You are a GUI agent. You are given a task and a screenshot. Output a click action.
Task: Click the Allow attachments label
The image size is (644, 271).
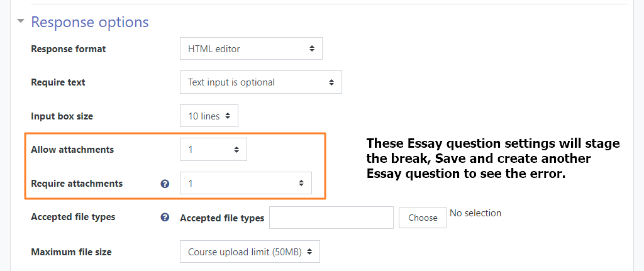pyautogui.click(x=72, y=150)
